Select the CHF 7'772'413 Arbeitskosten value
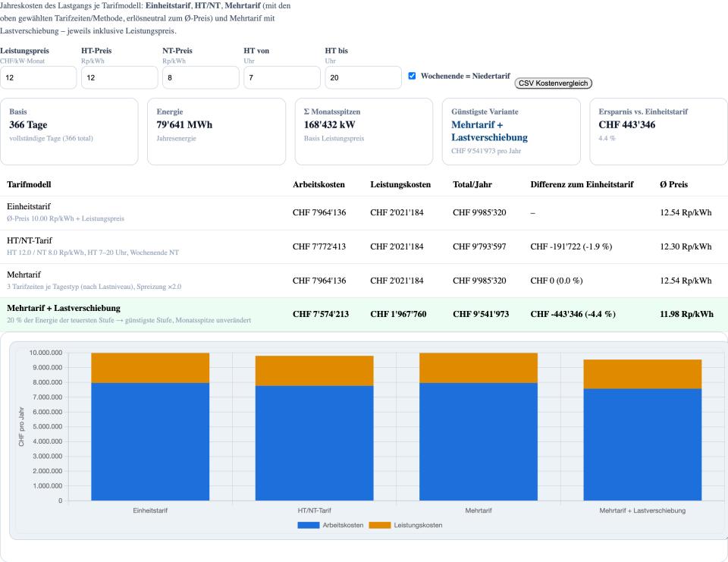This screenshot has width=728, height=562. pyautogui.click(x=319, y=246)
